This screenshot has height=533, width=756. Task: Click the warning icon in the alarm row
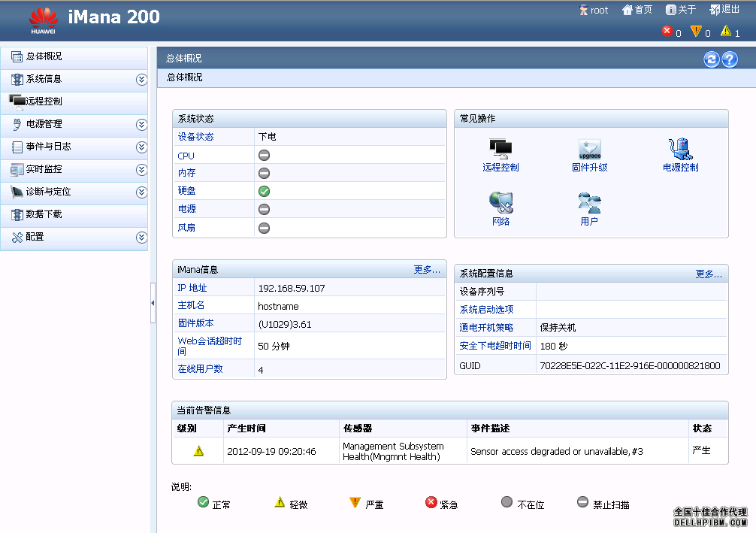(198, 451)
